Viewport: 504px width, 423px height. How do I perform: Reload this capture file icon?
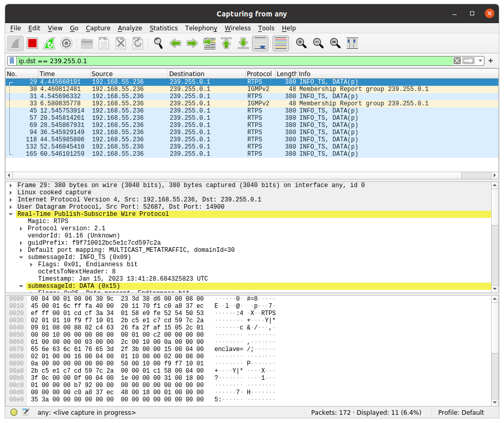(138, 43)
